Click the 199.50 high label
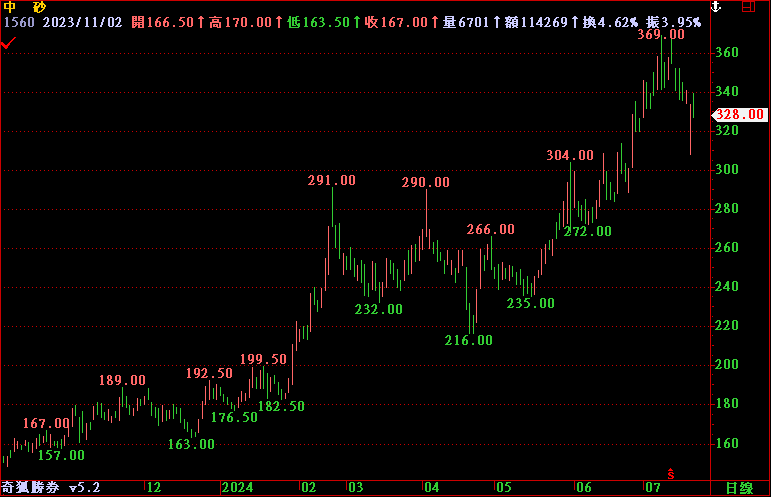 coord(263,359)
